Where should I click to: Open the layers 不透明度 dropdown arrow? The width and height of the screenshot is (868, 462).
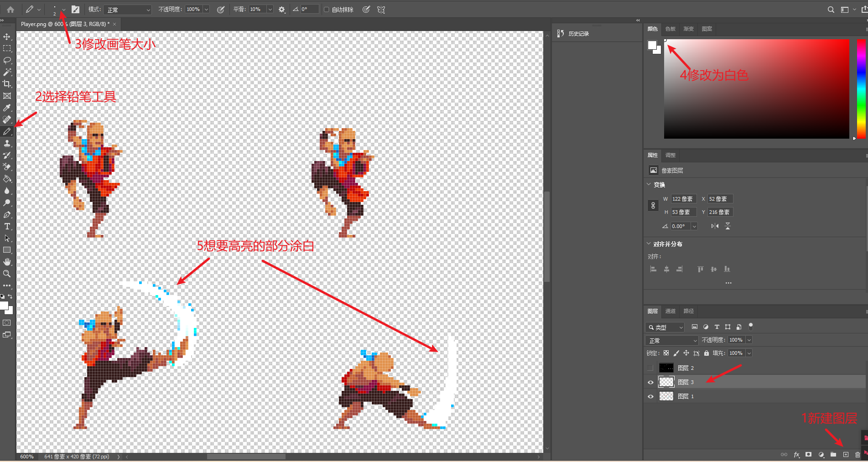pos(749,340)
